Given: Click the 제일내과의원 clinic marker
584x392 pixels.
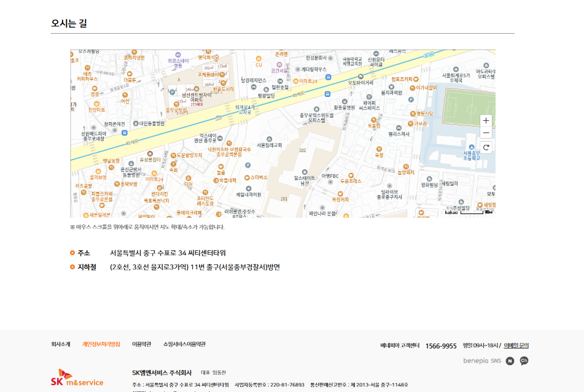Looking at the screenshot, I should [249, 188].
